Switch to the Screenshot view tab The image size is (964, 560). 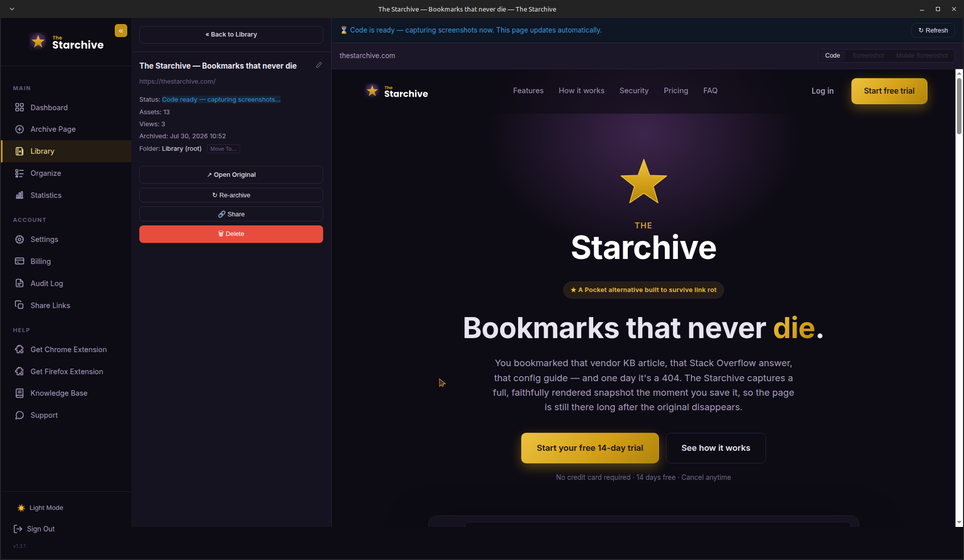[x=868, y=56]
